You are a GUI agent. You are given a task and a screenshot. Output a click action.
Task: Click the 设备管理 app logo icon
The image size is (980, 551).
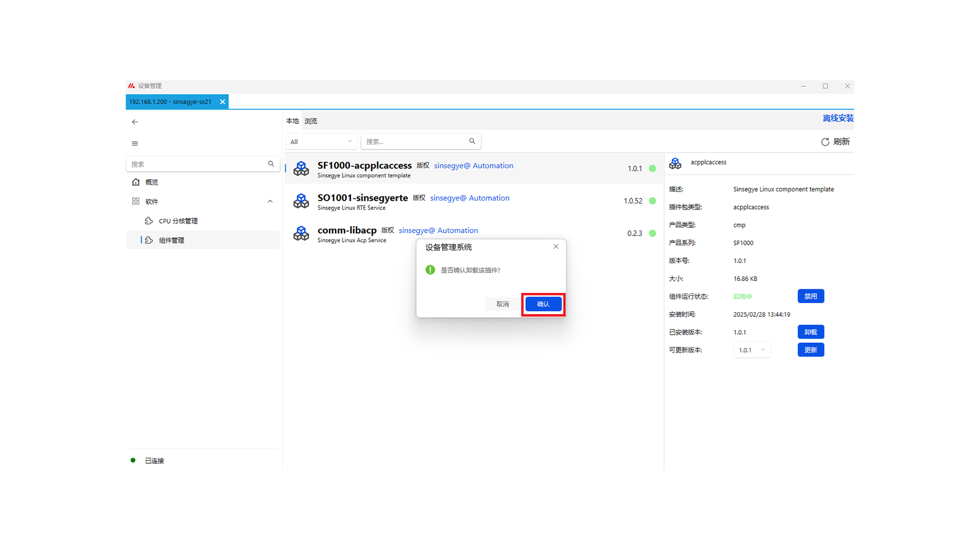(131, 86)
